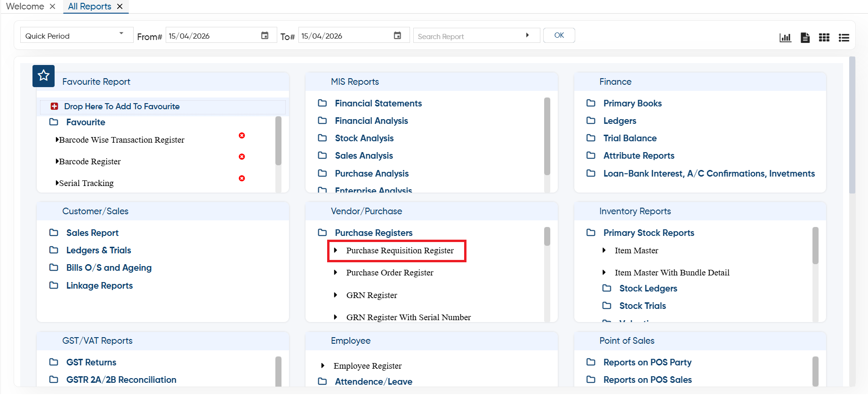Screen dimensions: 868x396
Task: Switch to list view icon
Action: 844,37
